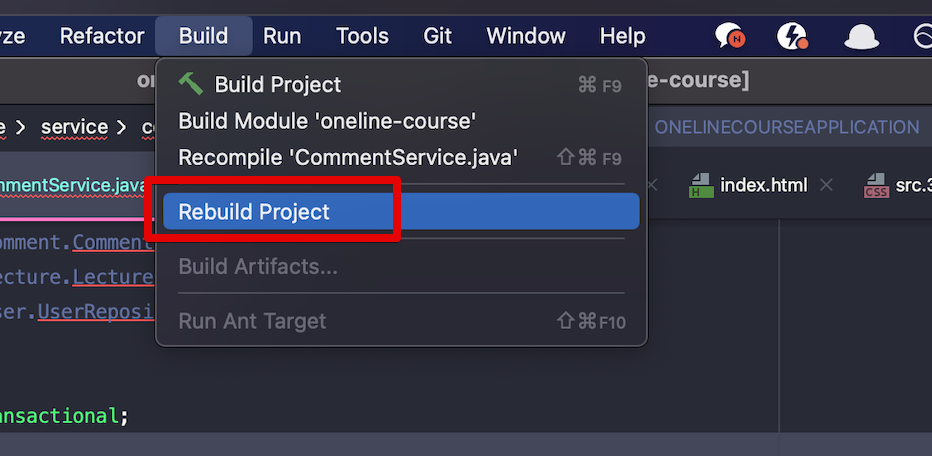
Task: Open the chat bubble notification menu bar icon
Action: click(x=729, y=36)
